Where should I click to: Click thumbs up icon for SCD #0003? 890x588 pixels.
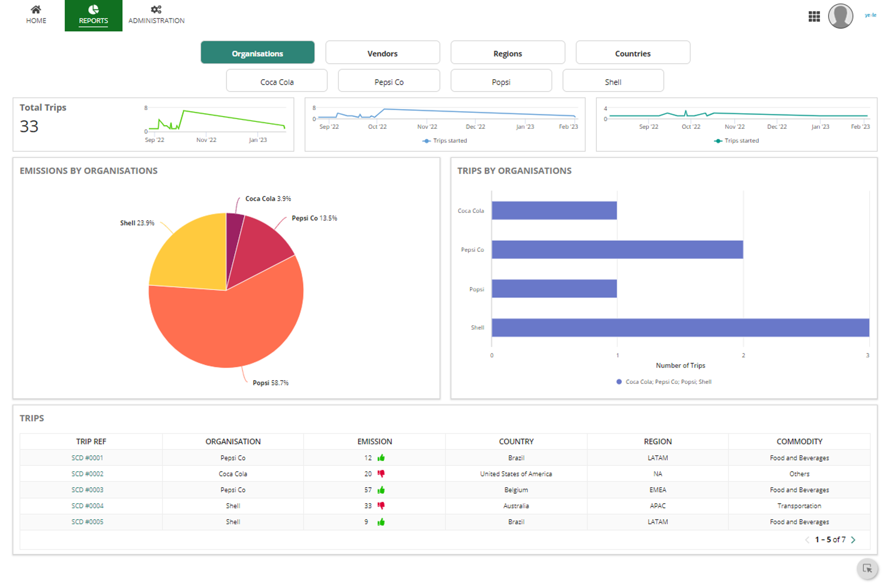click(x=381, y=490)
